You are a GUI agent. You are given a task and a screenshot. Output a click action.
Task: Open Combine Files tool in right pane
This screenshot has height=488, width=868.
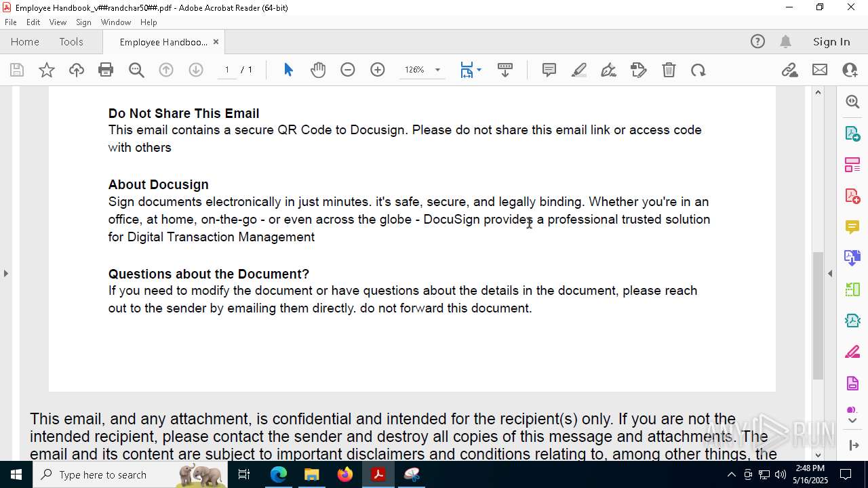[852, 258]
